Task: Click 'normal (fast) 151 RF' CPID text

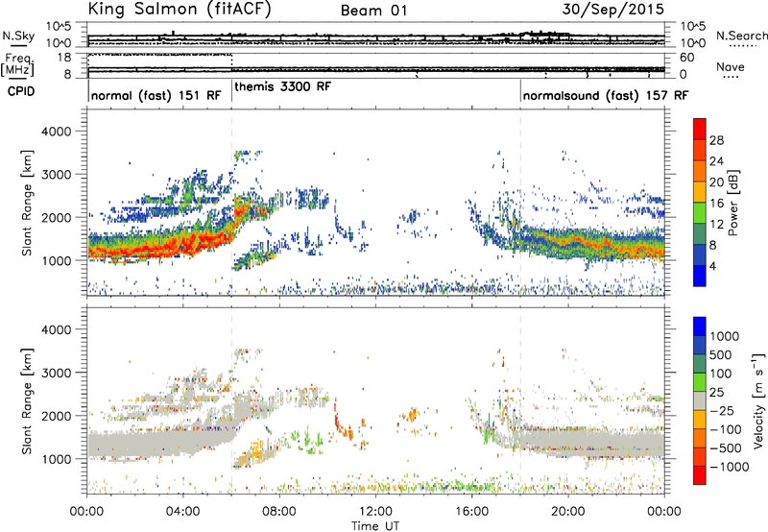Action: [x=156, y=95]
